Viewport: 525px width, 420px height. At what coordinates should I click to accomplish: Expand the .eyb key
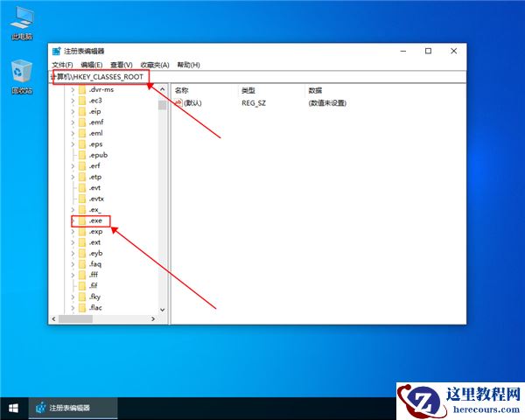(x=73, y=253)
